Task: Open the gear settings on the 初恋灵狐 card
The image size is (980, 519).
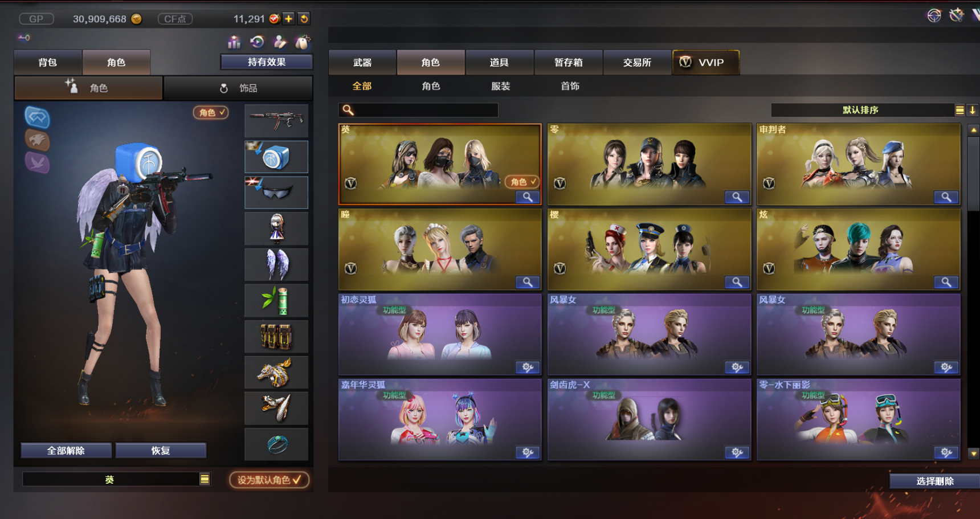Action: pos(528,367)
